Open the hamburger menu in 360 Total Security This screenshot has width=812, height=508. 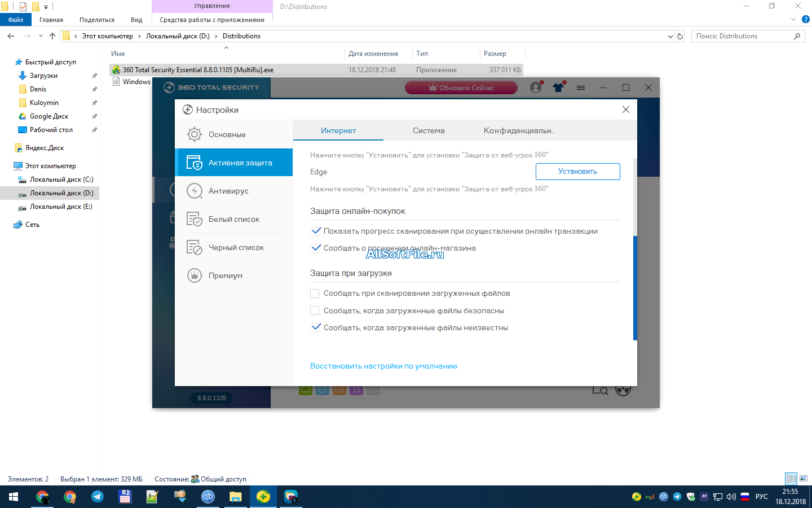click(581, 87)
